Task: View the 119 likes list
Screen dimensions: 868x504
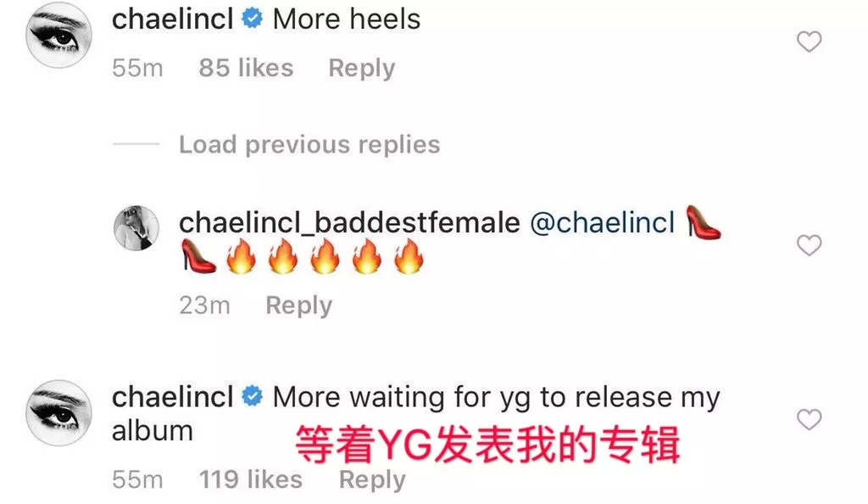Action: point(251,479)
